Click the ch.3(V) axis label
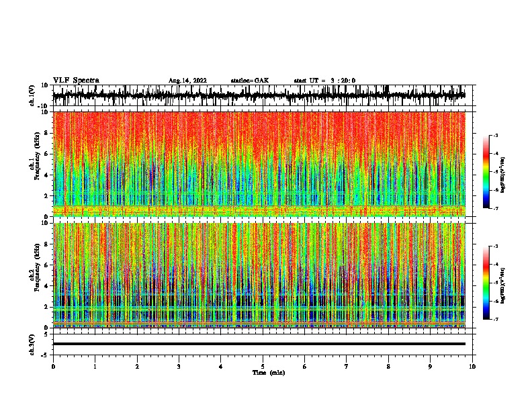Viewport: 532px width, 411px height. tap(32, 345)
